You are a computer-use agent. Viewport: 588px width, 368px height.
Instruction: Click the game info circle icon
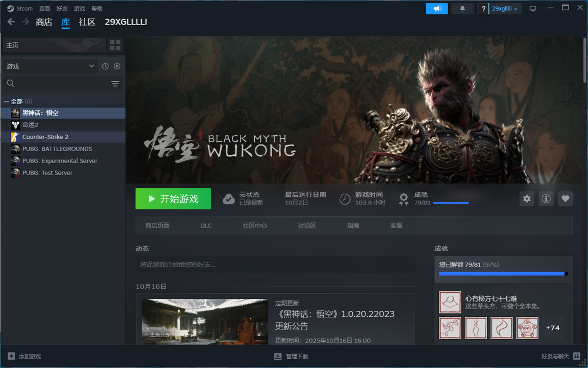(546, 199)
